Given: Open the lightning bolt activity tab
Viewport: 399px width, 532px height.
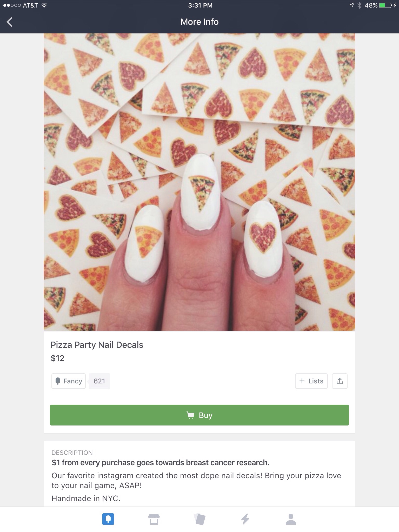Looking at the screenshot, I should pos(245,519).
